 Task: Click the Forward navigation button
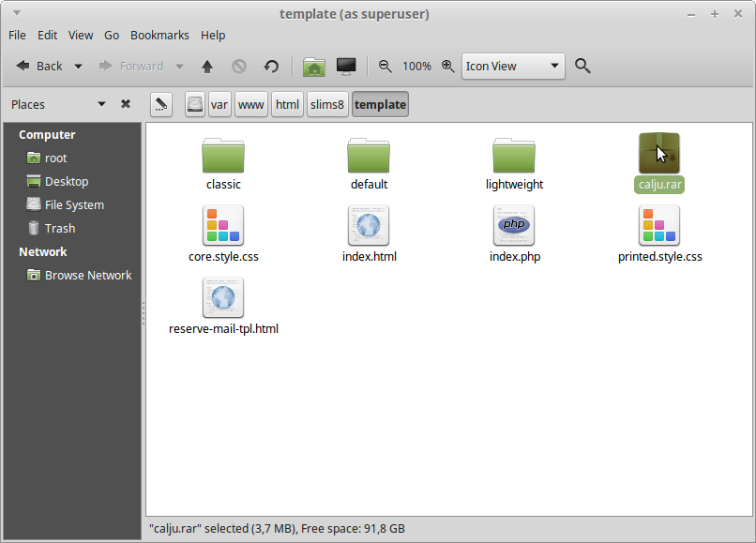coord(131,66)
